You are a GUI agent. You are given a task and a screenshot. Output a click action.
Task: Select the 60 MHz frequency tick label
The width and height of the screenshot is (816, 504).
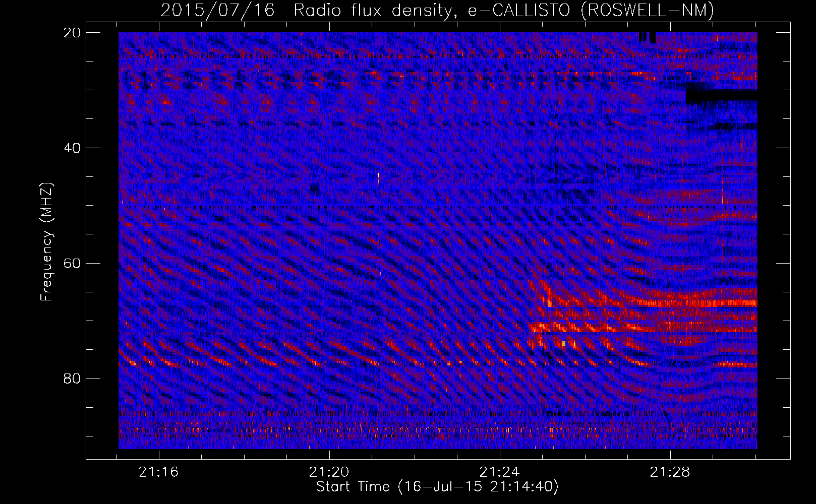tap(73, 264)
